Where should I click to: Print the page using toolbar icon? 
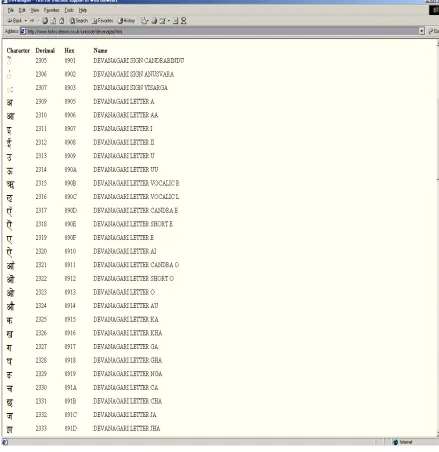154,21
